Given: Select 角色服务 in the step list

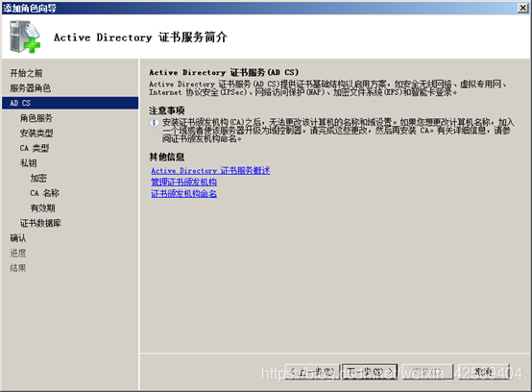Looking at the screenshot, I should [36, 118].
